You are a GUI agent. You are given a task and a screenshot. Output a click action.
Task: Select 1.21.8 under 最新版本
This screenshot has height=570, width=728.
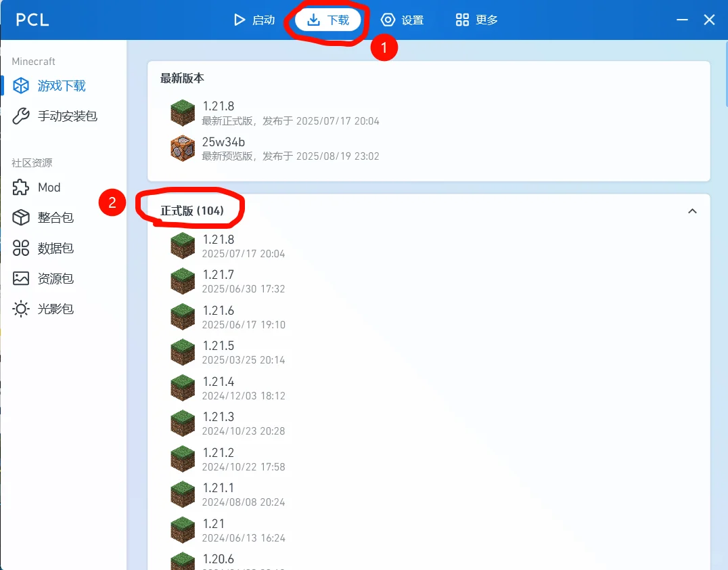[429, 113]
